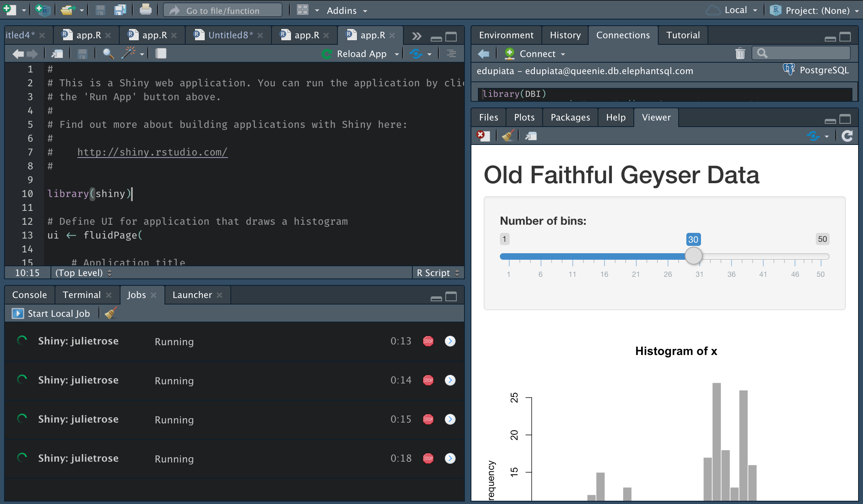This screenshot has height=504, width=863.
Task: Click the Print icon in main toolbar
Action: (145, 10)
